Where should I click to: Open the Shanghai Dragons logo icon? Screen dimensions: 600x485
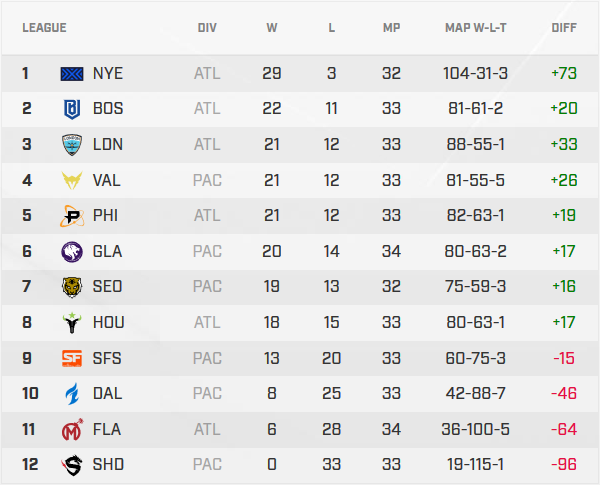tap(73, 464)
